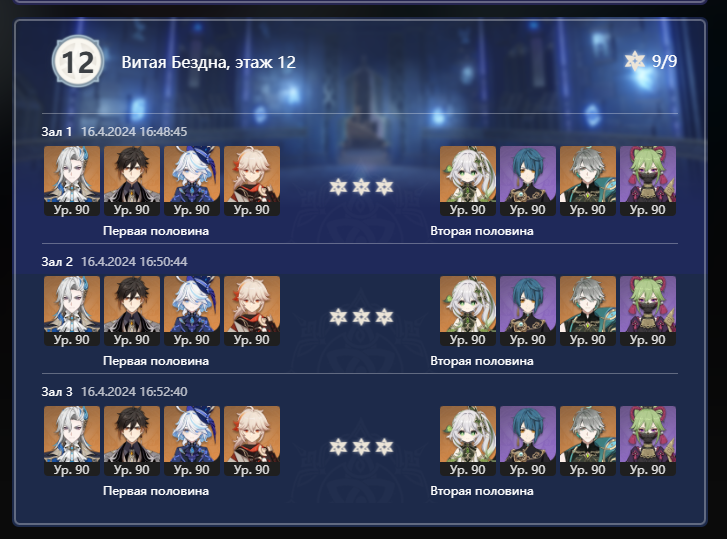
Task: Open Nahida portrait in Зал 1 second half
Action: pos(468,181)
